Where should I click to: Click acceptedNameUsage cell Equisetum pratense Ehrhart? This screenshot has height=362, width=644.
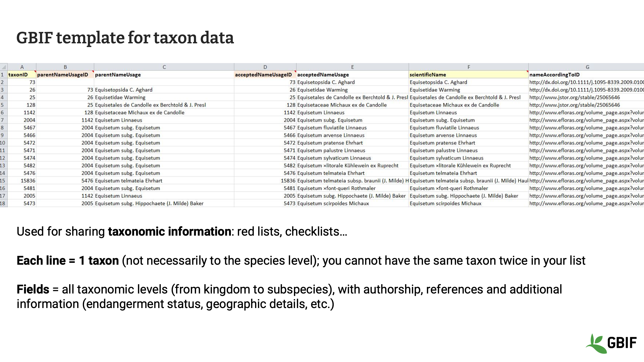(x=352, y=143)
